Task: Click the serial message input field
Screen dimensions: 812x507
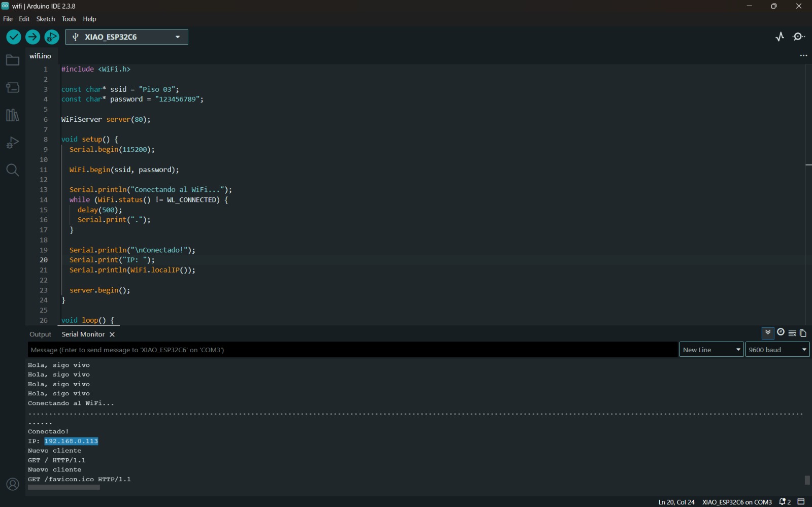Action: click(353, 350)
